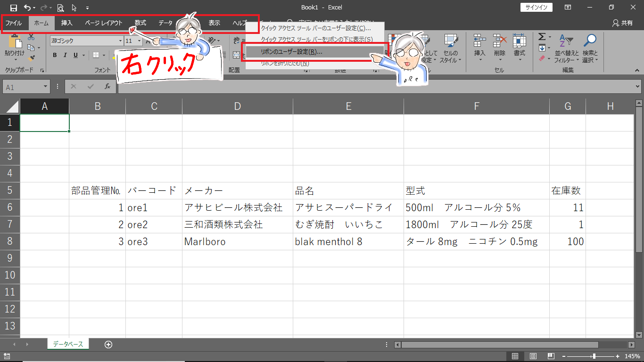
Task: Click the Cut scissors icon
Action: pyautogui.click(x=31, y=37)
